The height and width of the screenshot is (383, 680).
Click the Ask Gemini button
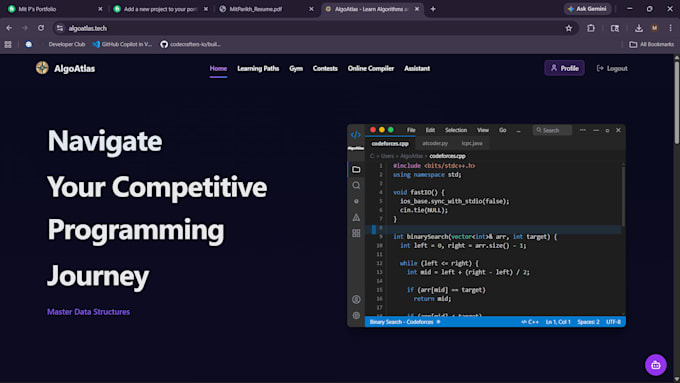(x=587, y=9)
